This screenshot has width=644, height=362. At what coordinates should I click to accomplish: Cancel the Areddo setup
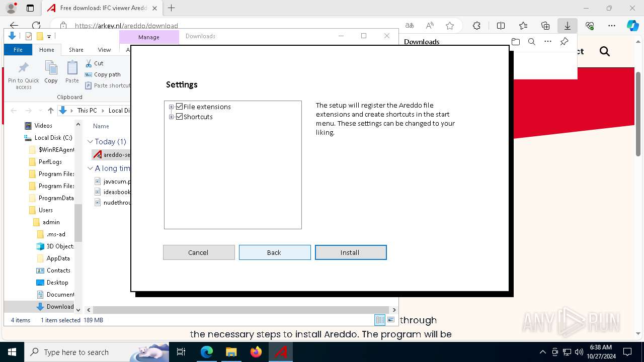(x=199, y=252)
